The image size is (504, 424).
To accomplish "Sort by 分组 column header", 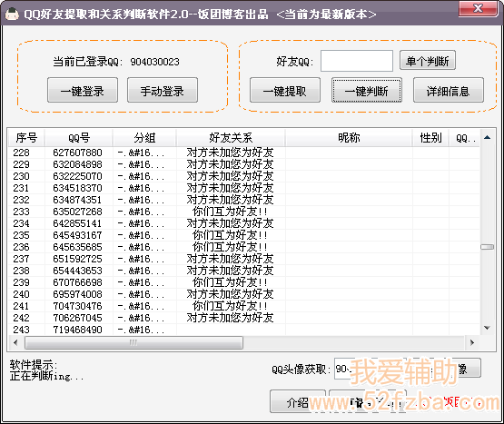I will point(144,138).
